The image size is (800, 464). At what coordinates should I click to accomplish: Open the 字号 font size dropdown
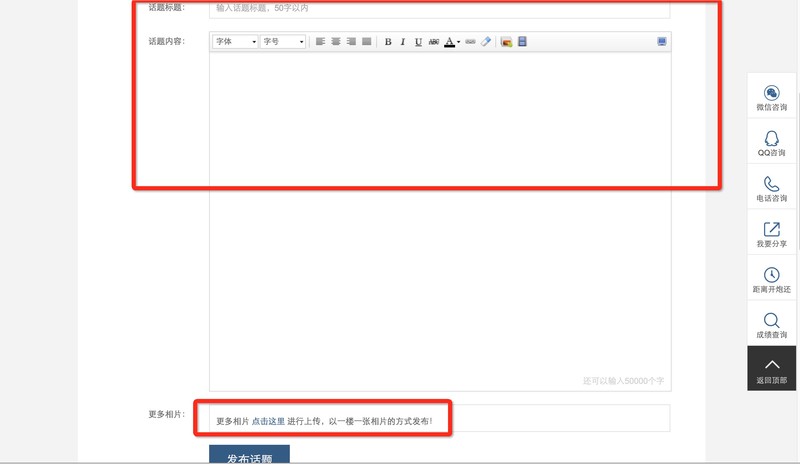283,42
